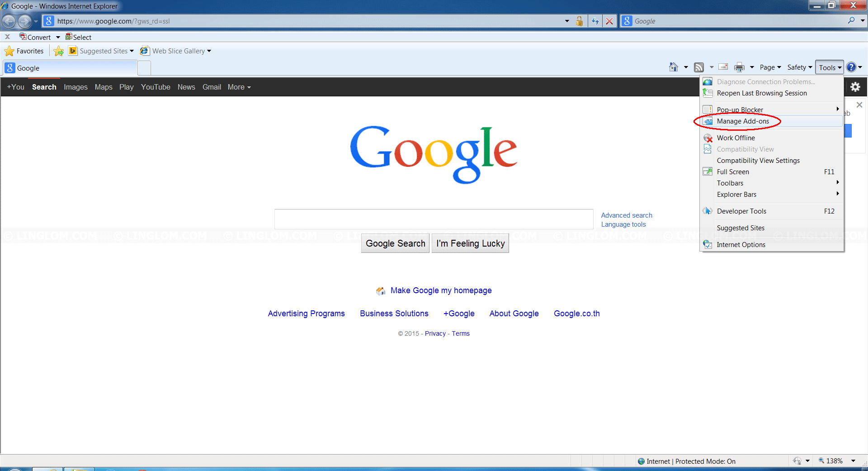Screen dimensions: 868x471
Task: Click I'm Feeling Lucky button
Action: 470,243
